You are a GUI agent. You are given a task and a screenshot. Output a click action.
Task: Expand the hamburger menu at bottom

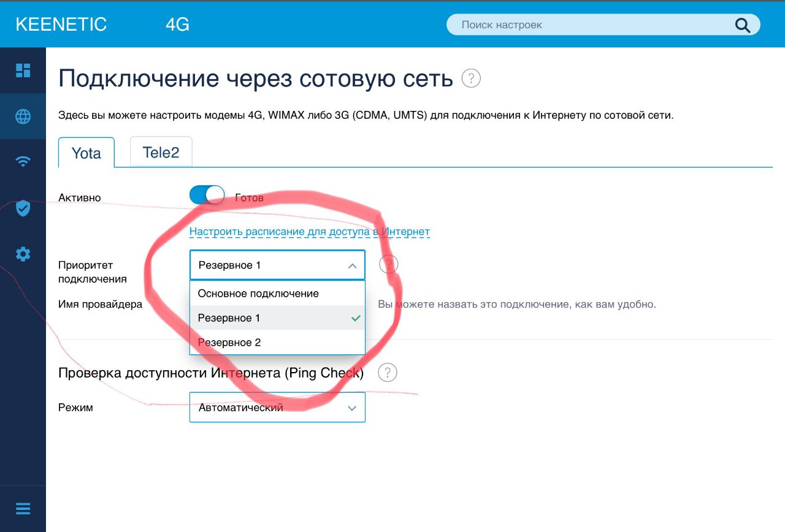click(23, 509)
